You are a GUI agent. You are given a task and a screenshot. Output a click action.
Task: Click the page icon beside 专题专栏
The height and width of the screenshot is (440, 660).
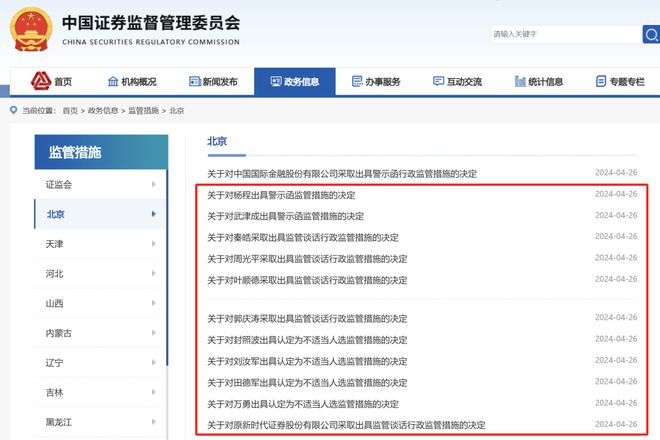(601, 81)
